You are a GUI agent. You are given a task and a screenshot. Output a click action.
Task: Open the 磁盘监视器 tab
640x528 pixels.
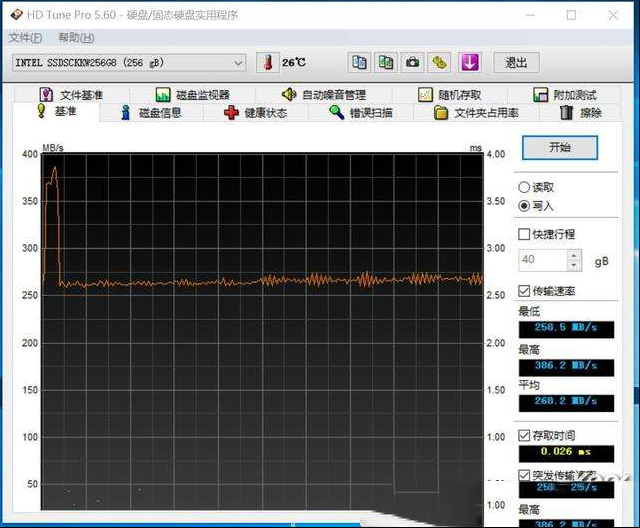(193, 95)
